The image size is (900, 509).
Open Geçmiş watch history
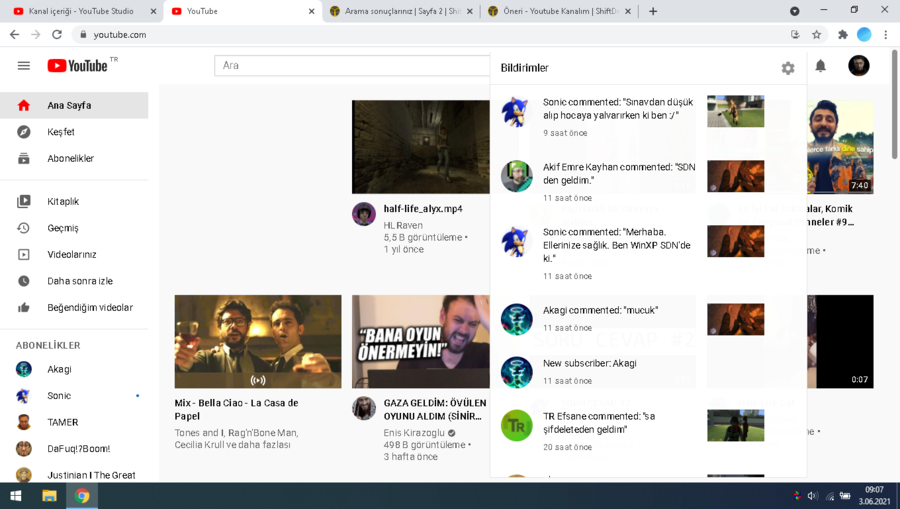click(62, 228)
